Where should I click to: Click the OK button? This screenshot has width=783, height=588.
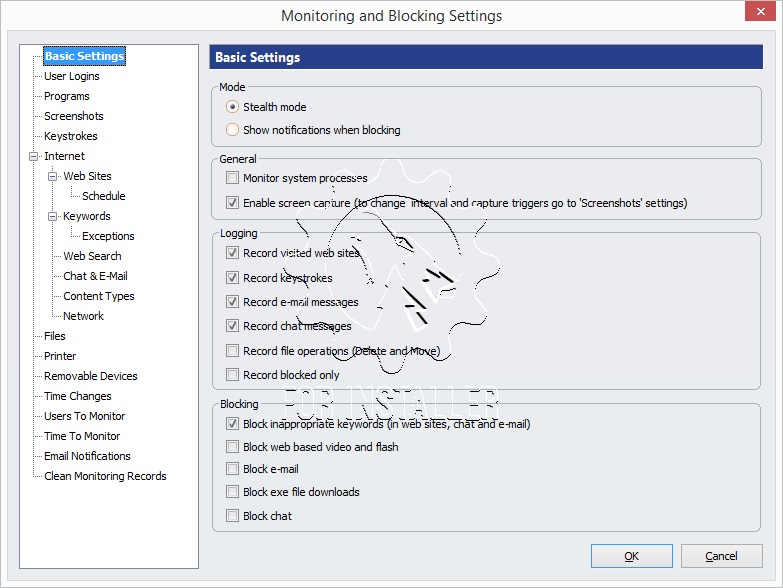click(x=631, y=556)
